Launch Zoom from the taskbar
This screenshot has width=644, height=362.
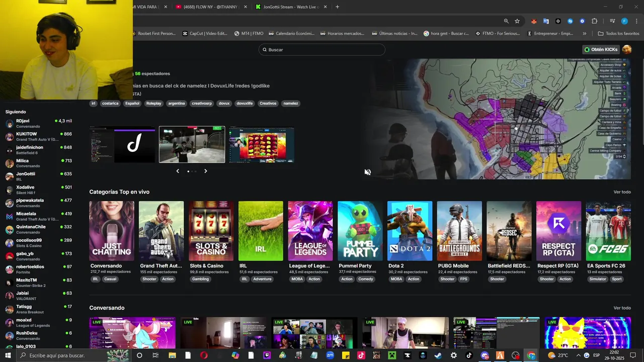[x=330, y=355]
